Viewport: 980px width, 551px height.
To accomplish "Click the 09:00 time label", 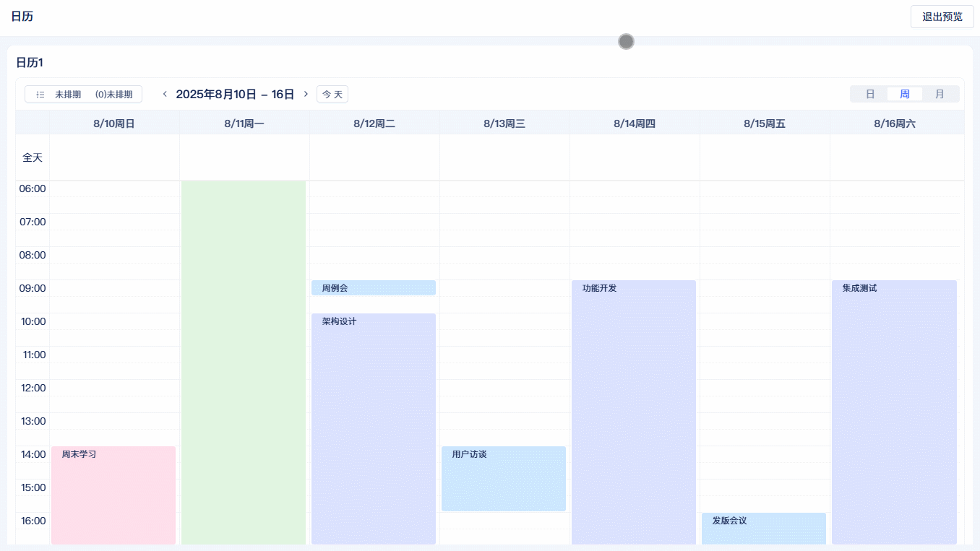I will pos(33,288).
